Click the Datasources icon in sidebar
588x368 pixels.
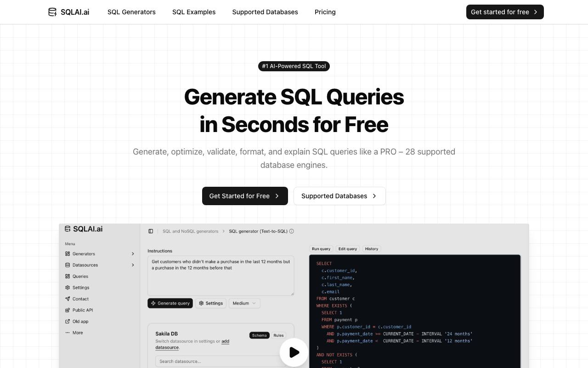(x=68, y=265)
